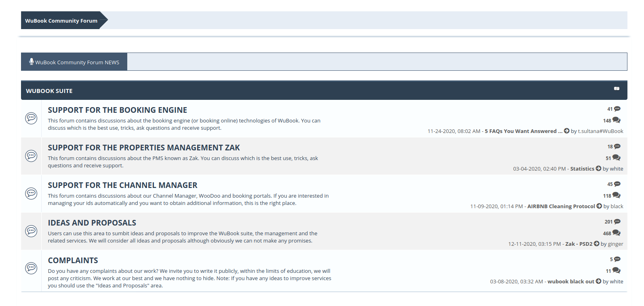Open user white profile in Complaints row
Viewport: 644px width, 306px height.
coord(617,281)
